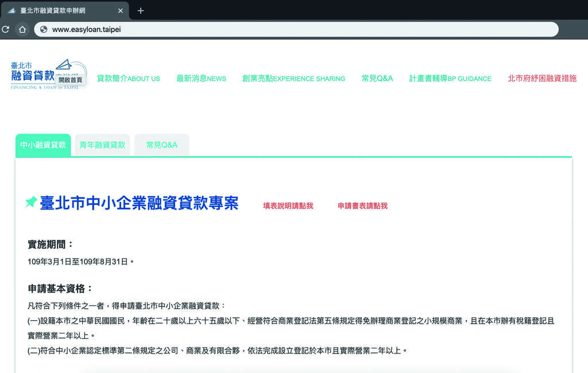The image size is (588, 373).
Task: Click the 實施期間 heading
Action: pos(51,244)
